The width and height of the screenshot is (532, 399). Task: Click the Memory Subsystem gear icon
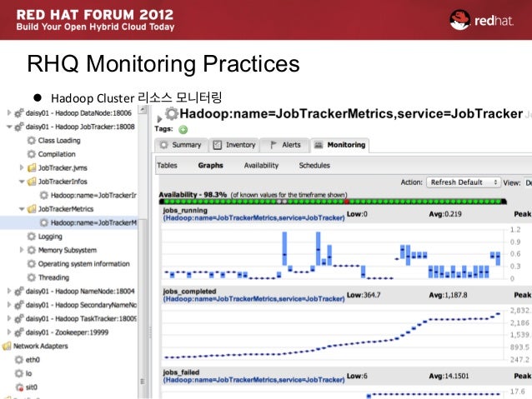coord(32,250)
